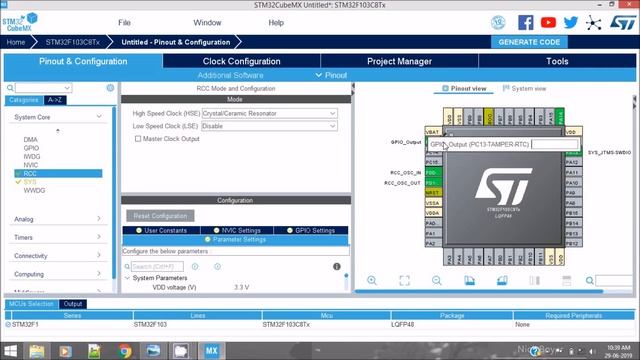Click the list view pinout toolbar icon
The width and height of the screenshot is (640, 360).
567,280
